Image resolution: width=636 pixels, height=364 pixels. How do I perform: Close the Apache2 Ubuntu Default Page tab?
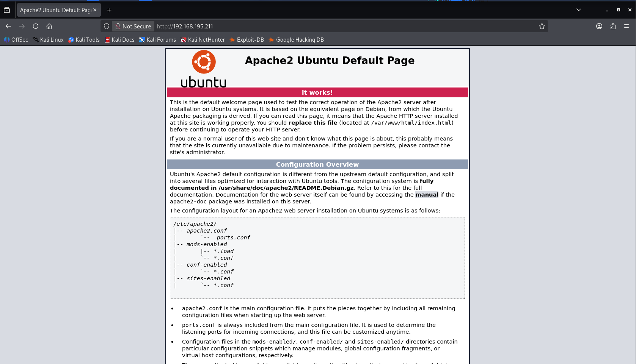[95, 10]
